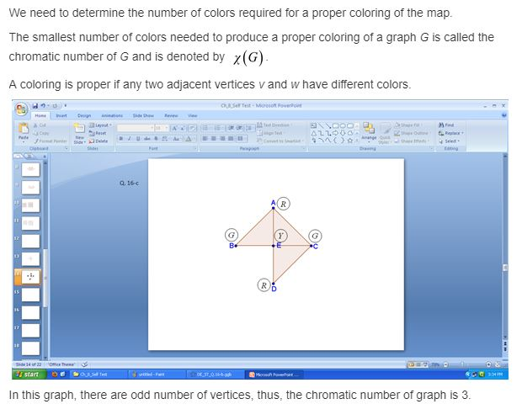
Task: Switch to Normal view in status bar
Action: coord(412,364)
